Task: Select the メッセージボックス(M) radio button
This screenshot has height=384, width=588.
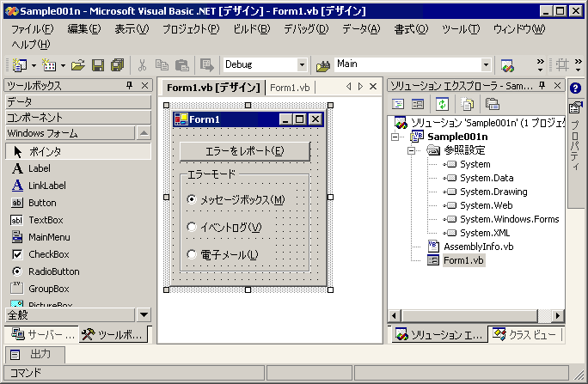Action: click(x=236, y=199)
